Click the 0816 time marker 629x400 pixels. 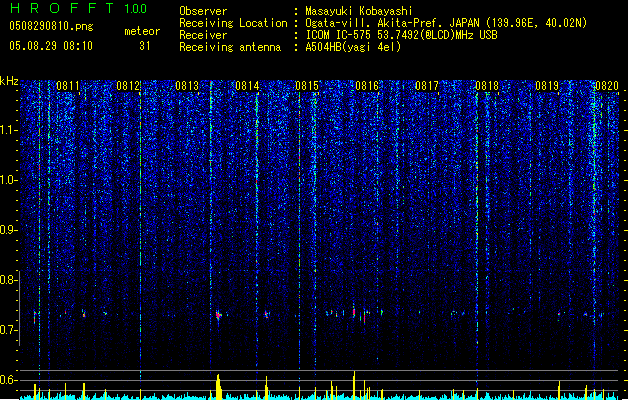pyautogui.click(x=367, y=86)
